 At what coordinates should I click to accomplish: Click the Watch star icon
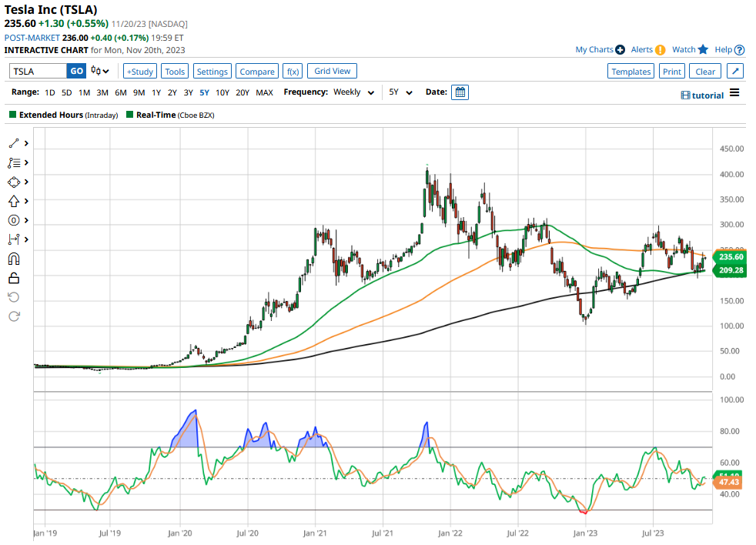pyautogui.click(x=703, y=49)
